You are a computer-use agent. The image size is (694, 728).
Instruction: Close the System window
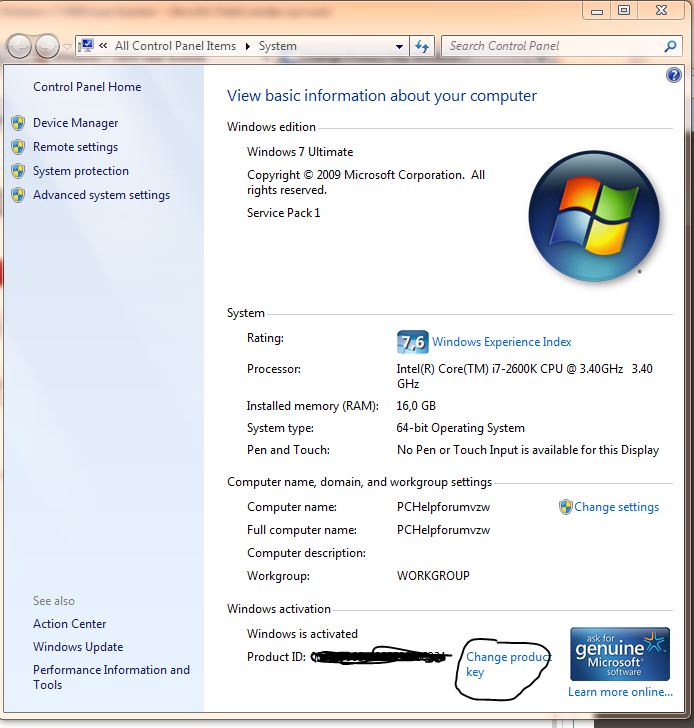point(661,11)
